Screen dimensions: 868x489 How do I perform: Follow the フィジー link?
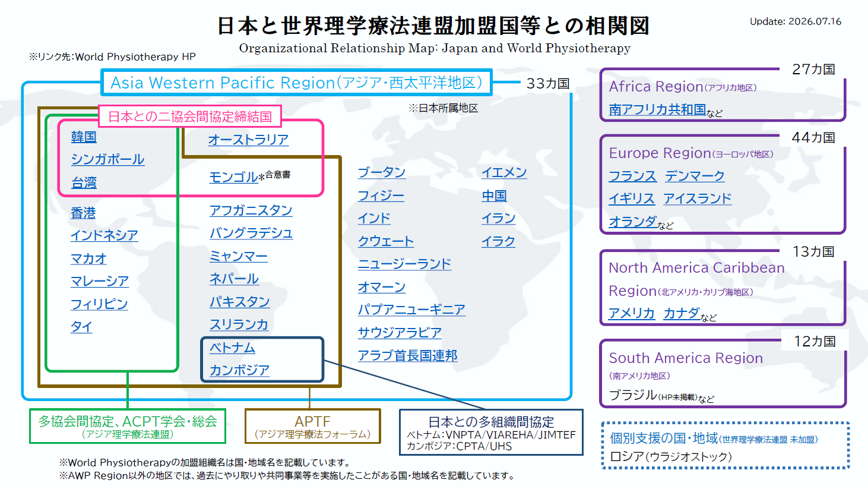[381, 195]
